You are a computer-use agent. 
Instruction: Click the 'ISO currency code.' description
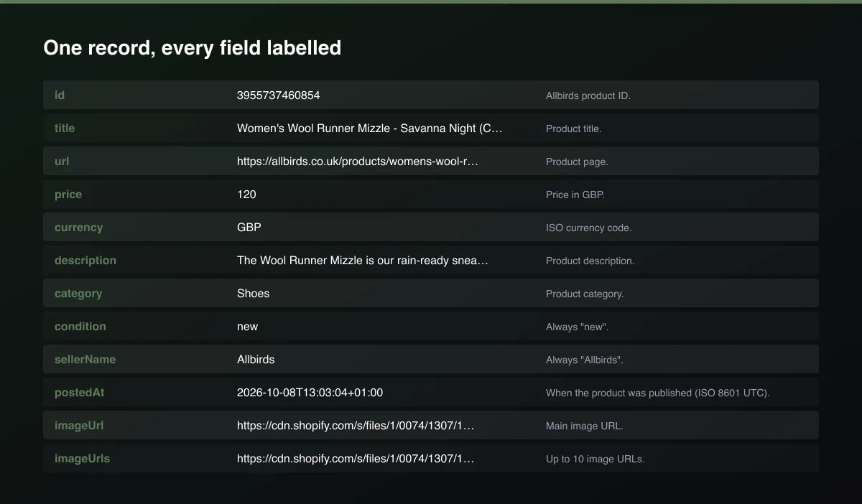tap(589, 228)
